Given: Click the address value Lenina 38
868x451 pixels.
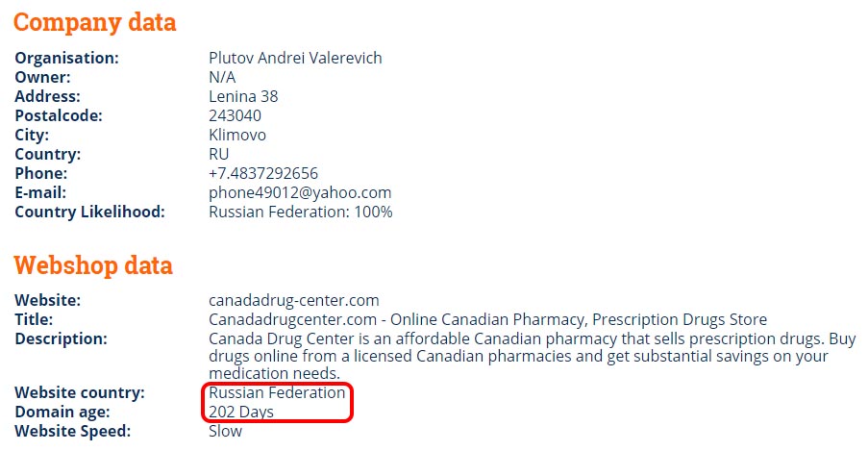Looking at the screenshot, I should tap(243, 96).
